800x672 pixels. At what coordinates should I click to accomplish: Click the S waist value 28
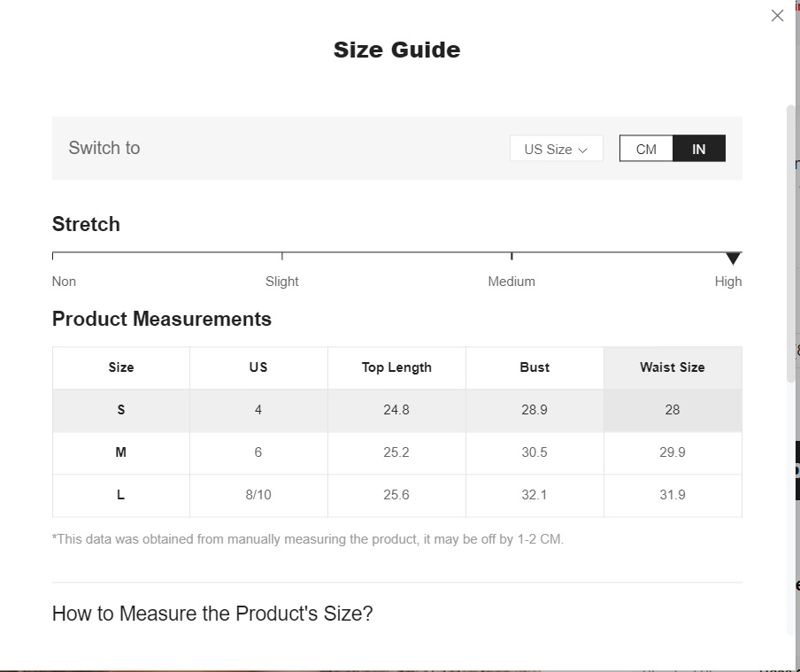pyautogui.click(x=673, y=410)
